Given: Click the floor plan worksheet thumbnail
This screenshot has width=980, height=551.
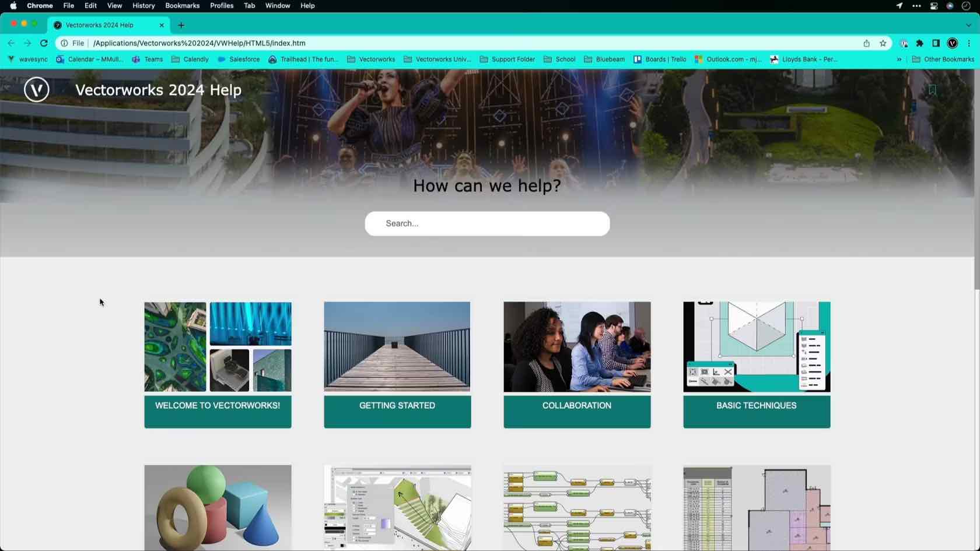Looking at the screenshot, I should [x=757, y=508].
